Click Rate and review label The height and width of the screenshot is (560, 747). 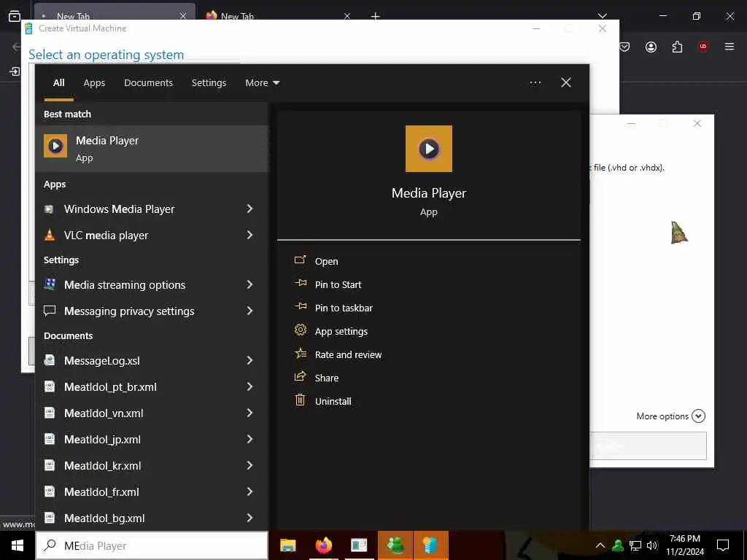[x=348, y=355]
